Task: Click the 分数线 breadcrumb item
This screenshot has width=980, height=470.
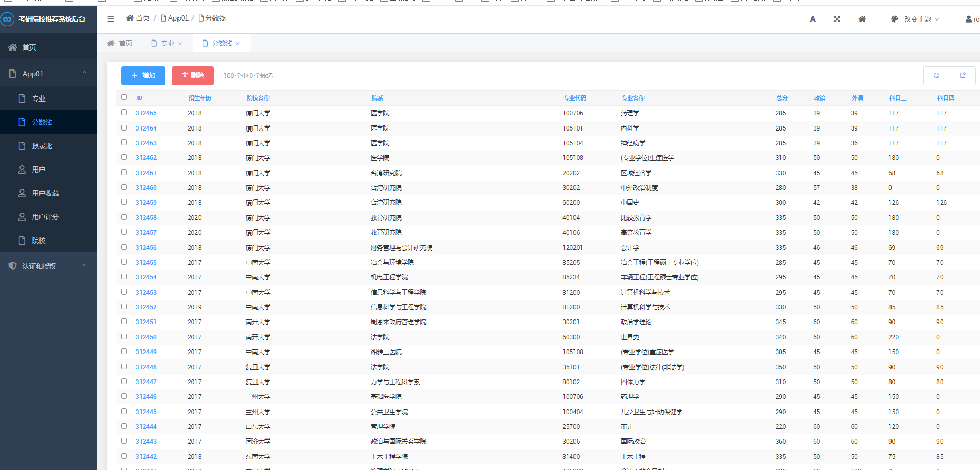Action: click(x=212, y=18)
